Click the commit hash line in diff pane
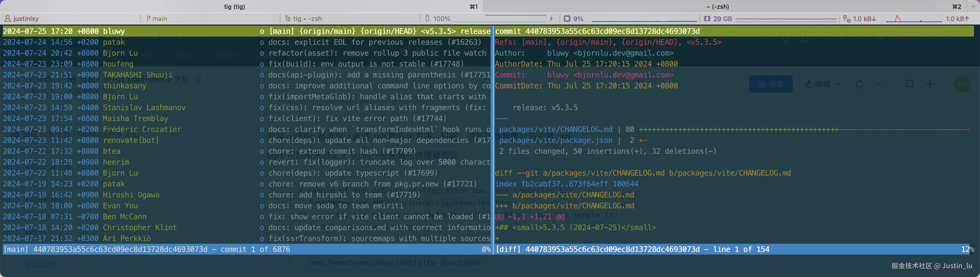 click(734, 31)
